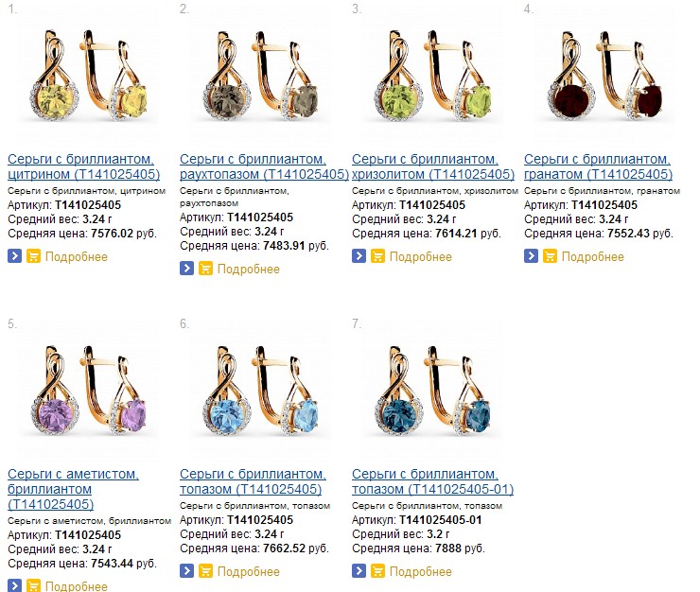This screenshot has width=700, height=592.
Task: Open 'Серьги с аметистом, бриллиантом' title link
Action: pyautogui.click(x=73, y=489)
